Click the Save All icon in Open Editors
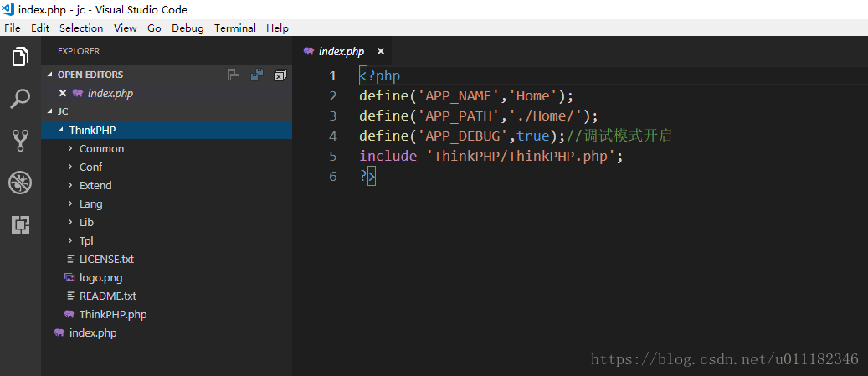Image resolution: width=868 pixels, height=376 pixels. [x=257, y=75]
